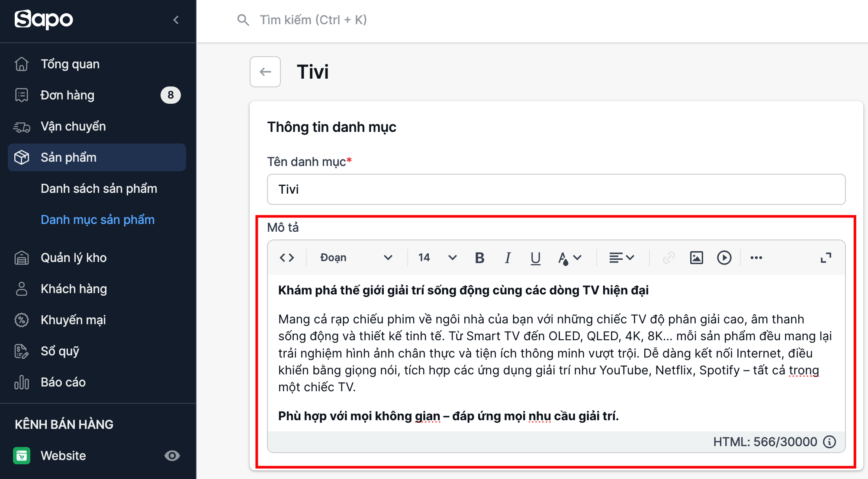Collapse the Sapo sidebar with chevron
The image size is (868, 479).
click(176, 20)
